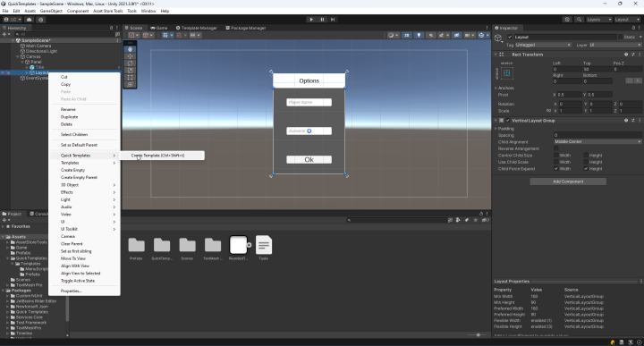This screenshot has width=644, height=346.
Task: Open the Asset Store Tools menu
Action: 108,11
